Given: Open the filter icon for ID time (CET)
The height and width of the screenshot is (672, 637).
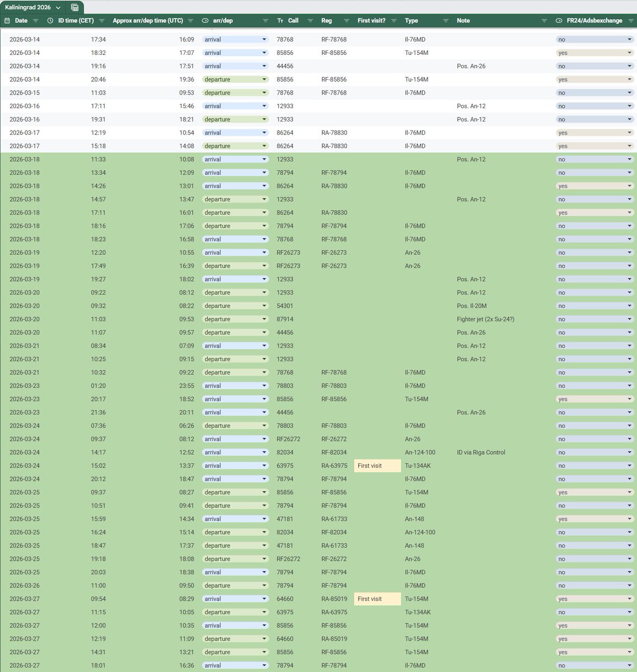Looking at the screenshot, I should 102,21.
